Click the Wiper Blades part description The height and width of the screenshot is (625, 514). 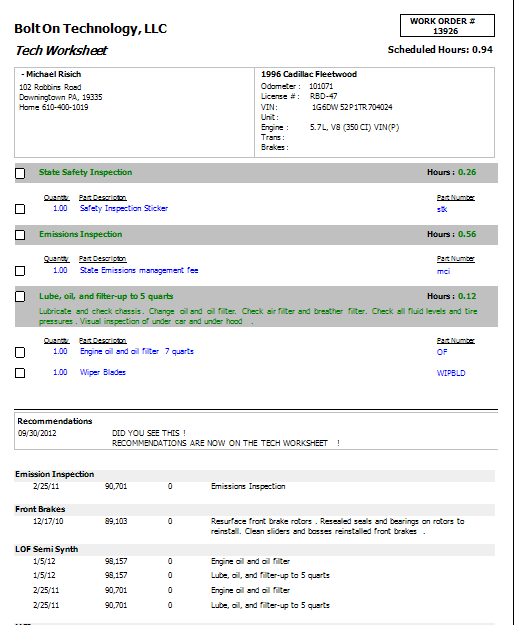pyautogui.click(x=103, y=372)
